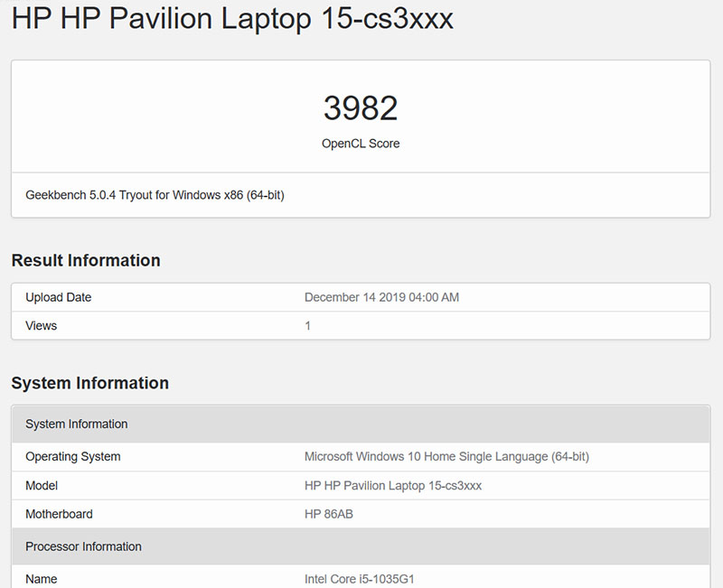Select the Microsoft Windows 10 Home value
Image resolution: width=723 pixels, height=588 pixels.
click(x=446, y=457)
